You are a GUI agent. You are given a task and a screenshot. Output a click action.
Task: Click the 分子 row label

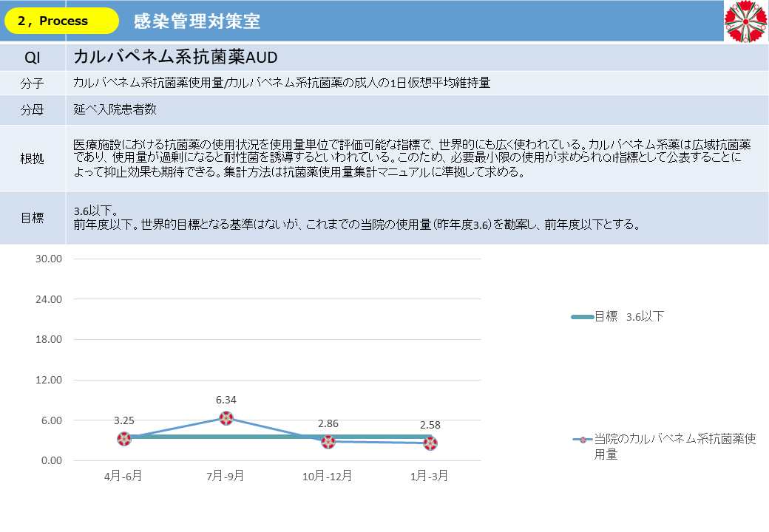pyautogui.click(x=33, y=83)
